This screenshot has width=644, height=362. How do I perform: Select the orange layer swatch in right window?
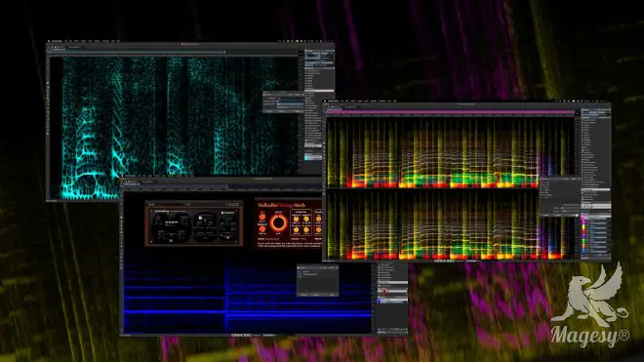[584, 246]
